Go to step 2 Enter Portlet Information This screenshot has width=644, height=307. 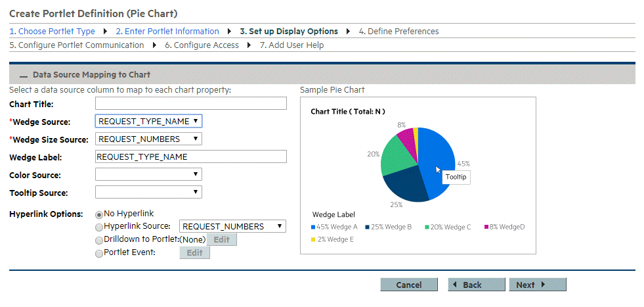click(x=167, y=31)
